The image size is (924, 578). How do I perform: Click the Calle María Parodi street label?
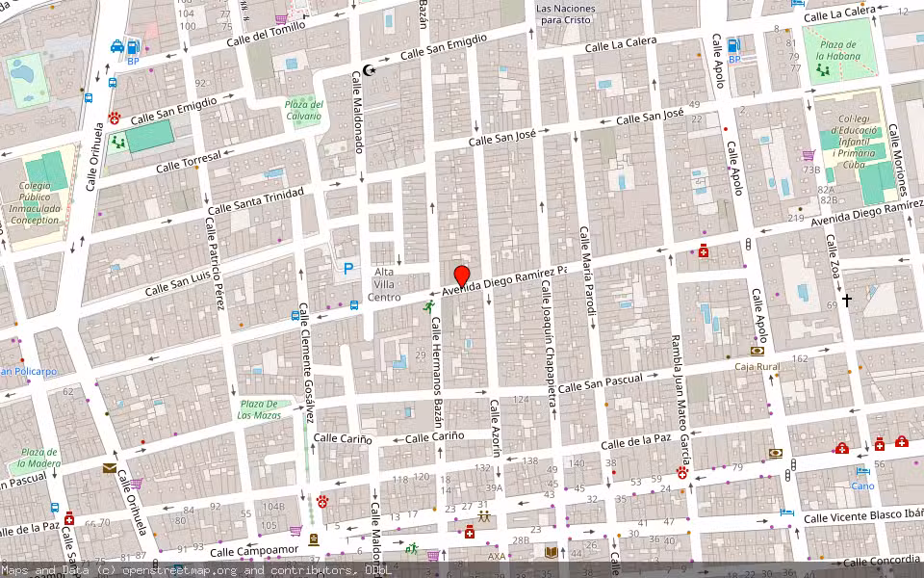click(x=588, y=271)
